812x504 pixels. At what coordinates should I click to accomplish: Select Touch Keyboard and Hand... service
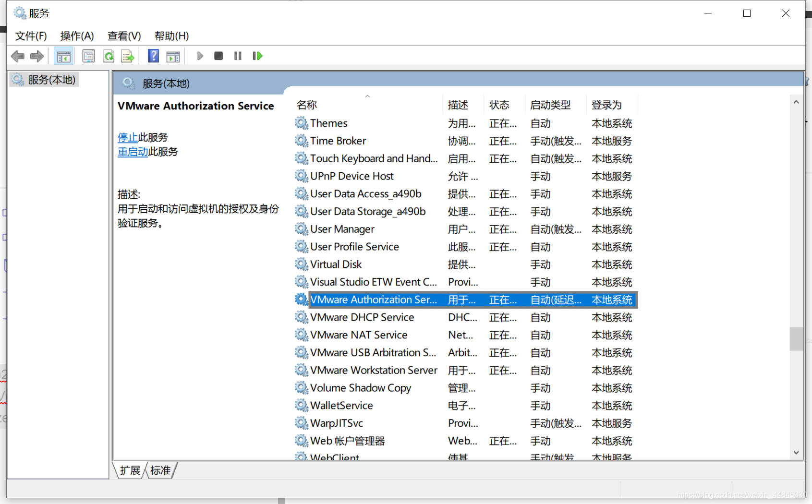click(x=466, y=159)
